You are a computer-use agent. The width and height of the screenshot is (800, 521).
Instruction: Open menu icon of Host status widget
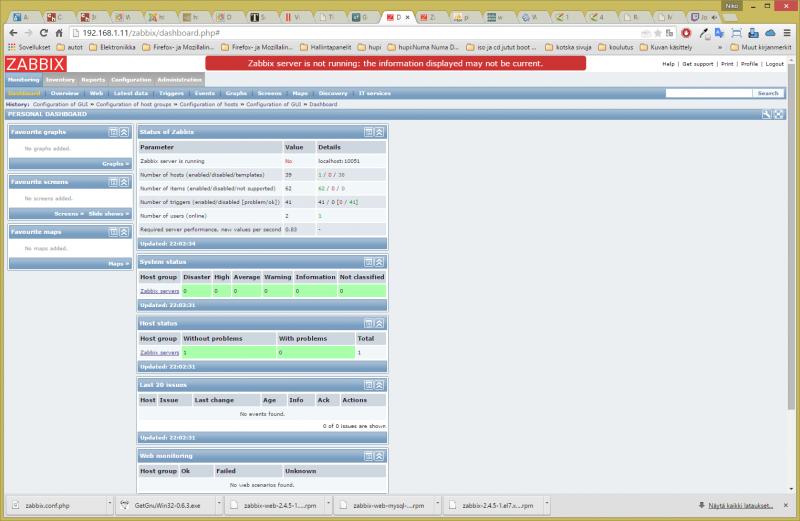pos(368,324)
